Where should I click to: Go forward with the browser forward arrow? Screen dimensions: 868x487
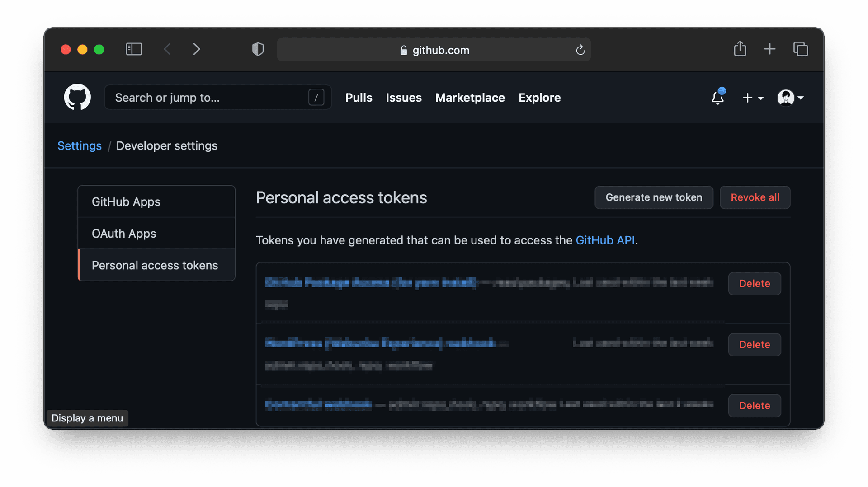196,49
